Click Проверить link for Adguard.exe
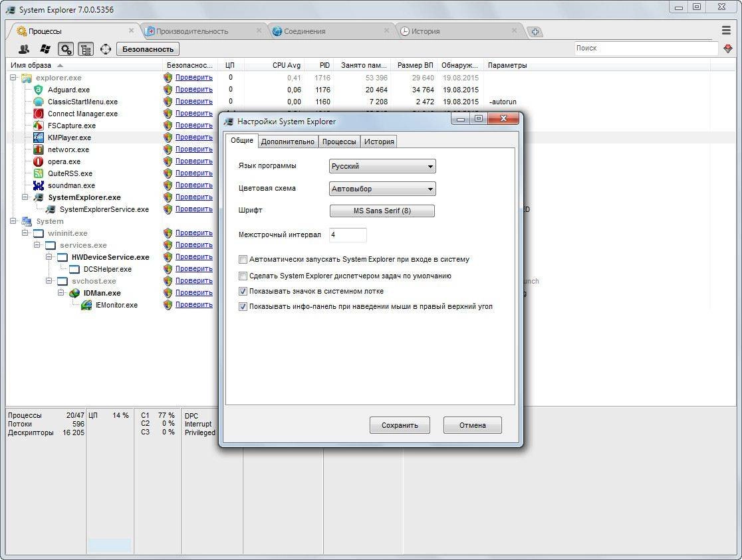The image size is (742, 560). (x=194, y=90)
